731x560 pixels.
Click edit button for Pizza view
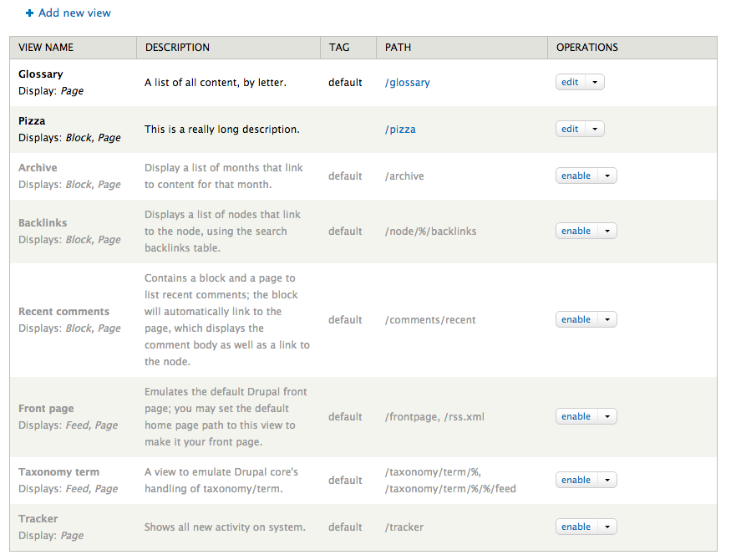coord(570,129)
